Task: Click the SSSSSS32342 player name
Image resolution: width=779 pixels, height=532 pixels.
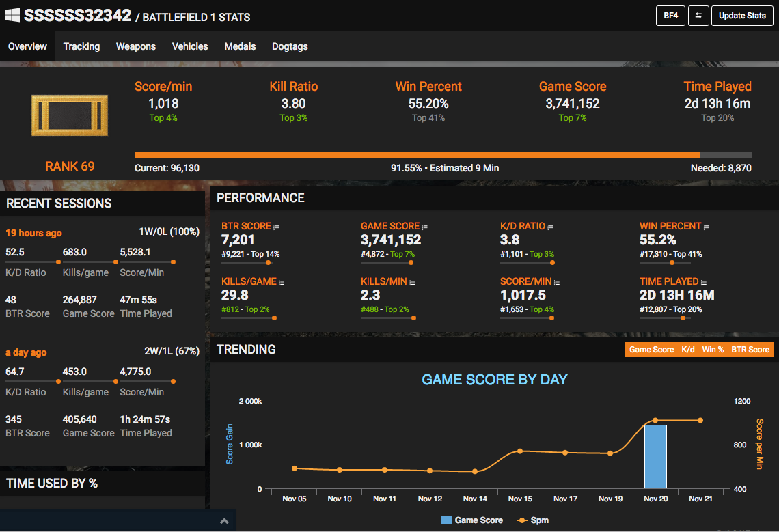Action: coord(77,16)
